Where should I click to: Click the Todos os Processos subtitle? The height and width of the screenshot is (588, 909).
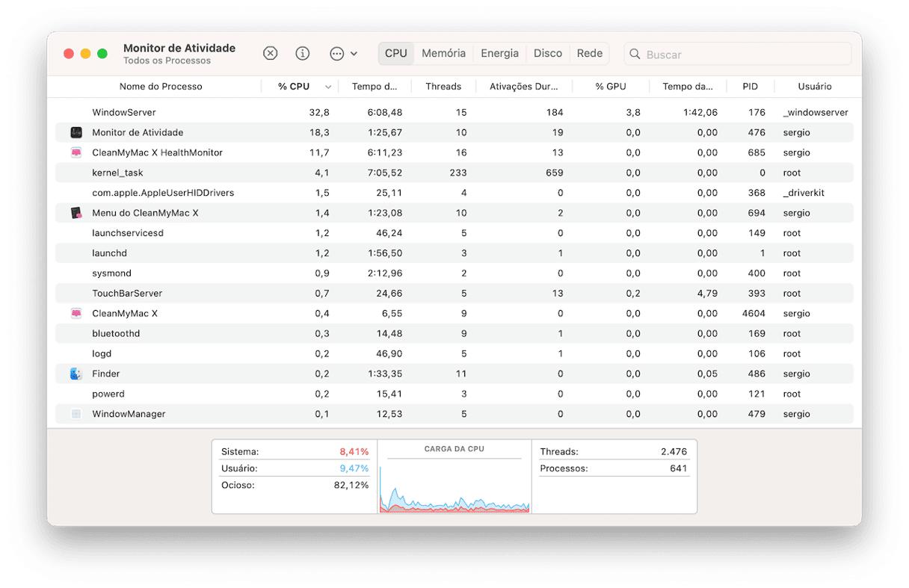pos(167,61)
